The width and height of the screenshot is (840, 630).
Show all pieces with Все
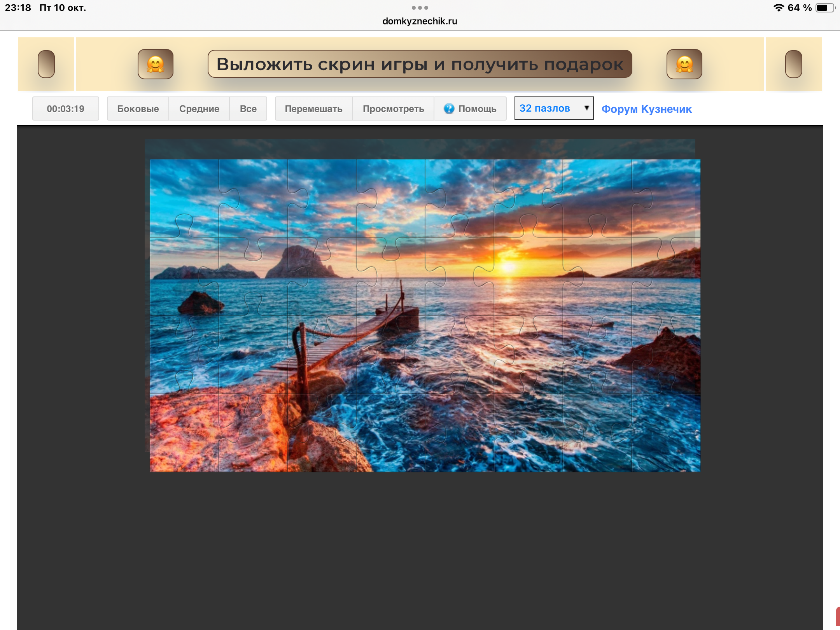(x=248, y=109)
